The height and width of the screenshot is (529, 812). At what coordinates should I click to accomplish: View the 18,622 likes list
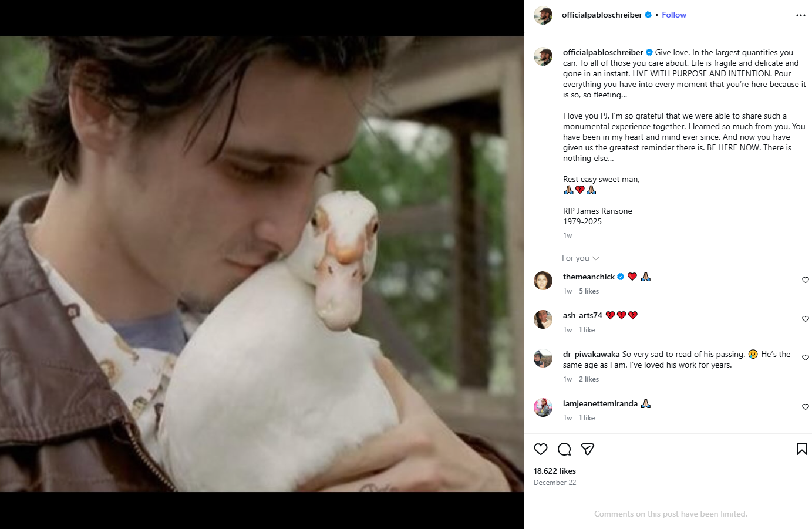click(555, 471)
